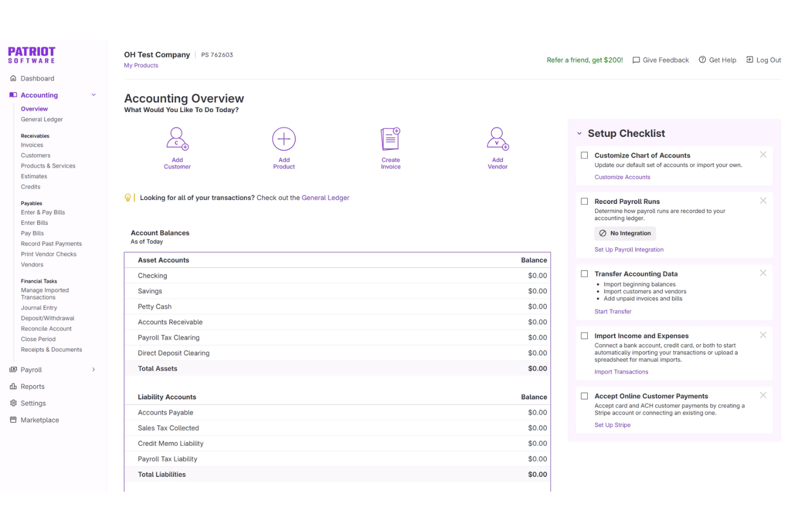
Task: Open Dashboard from the sidebar icon
Action: tap(13, 78)
